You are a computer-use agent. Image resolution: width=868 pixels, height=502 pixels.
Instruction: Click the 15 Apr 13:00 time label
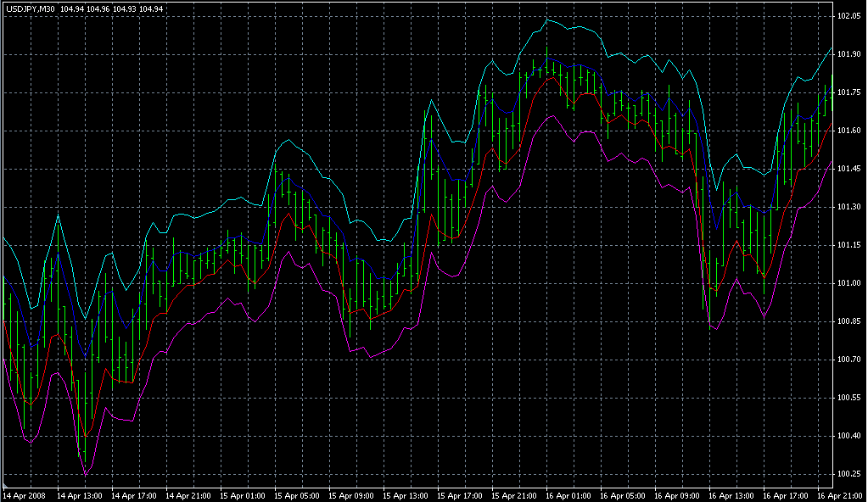[404, 495]
